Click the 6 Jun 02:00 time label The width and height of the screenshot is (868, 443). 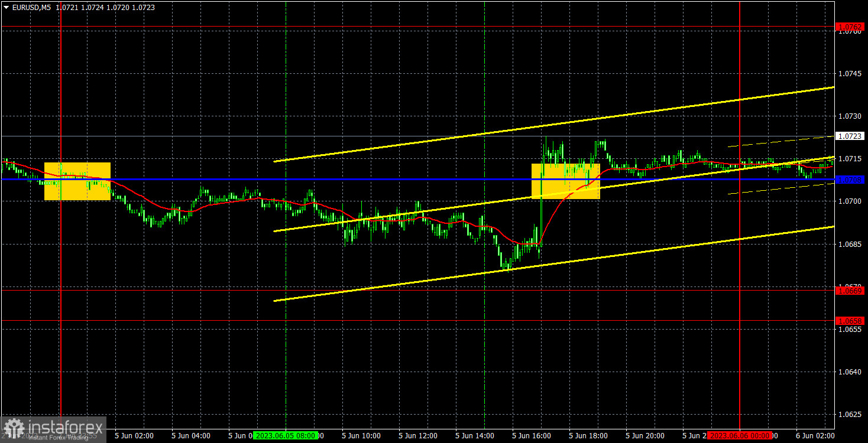point(815,435)
